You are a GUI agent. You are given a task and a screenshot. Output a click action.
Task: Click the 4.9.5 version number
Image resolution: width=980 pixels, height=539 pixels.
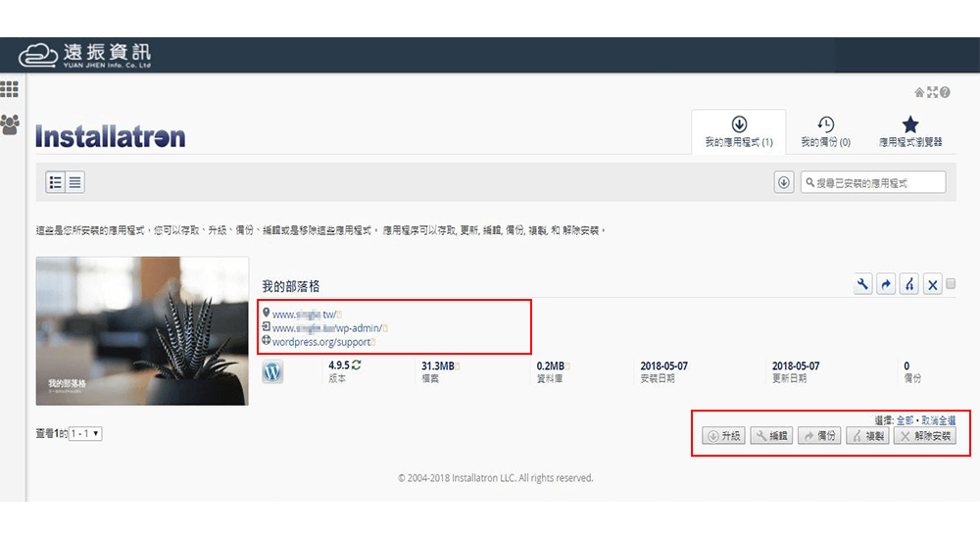click(339, 366)
